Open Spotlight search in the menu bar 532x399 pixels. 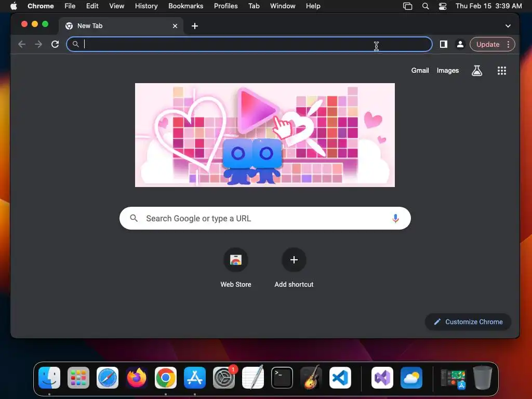pos(425,6)
